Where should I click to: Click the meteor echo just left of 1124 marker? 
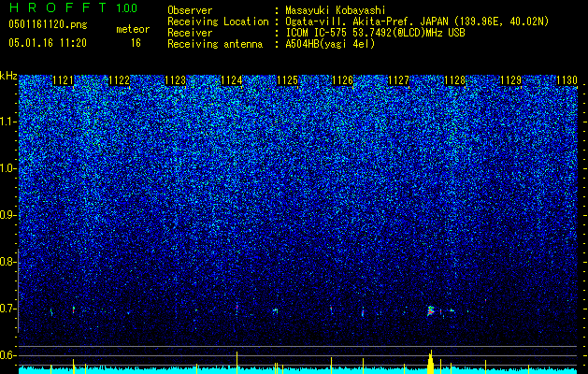coord(237,308)
